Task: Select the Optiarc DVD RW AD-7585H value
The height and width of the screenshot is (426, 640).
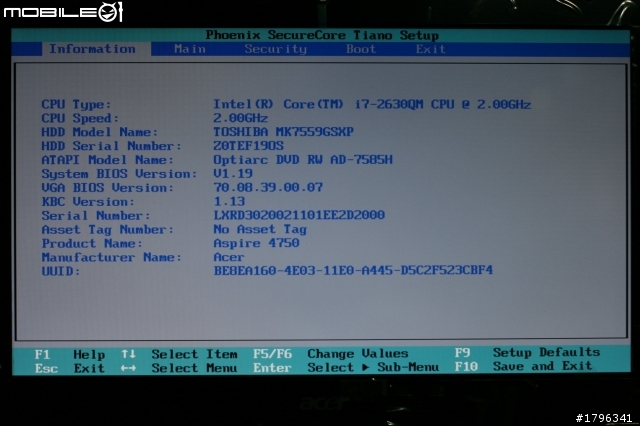Action: pyautogui.click(x=303, y=160)
